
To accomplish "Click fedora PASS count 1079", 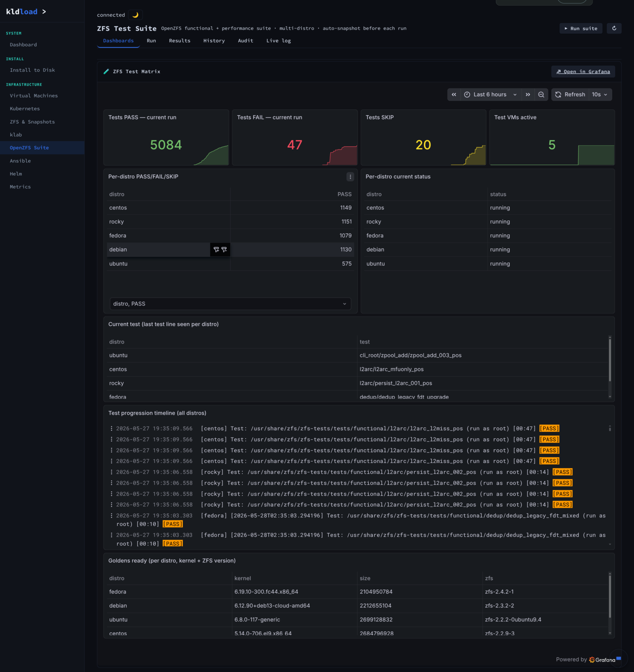I will (346, 236).
